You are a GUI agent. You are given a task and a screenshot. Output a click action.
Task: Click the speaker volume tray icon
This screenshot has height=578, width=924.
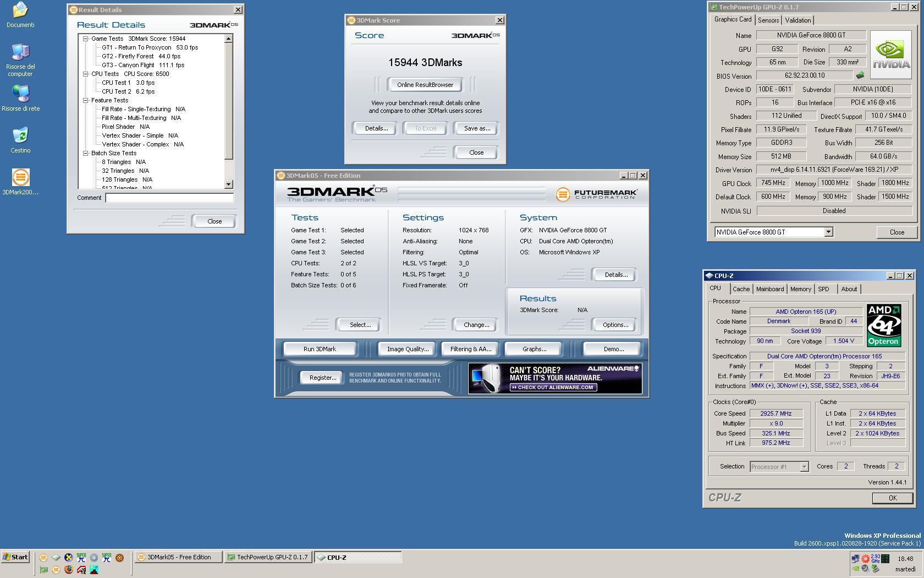(x=866, y=569)
